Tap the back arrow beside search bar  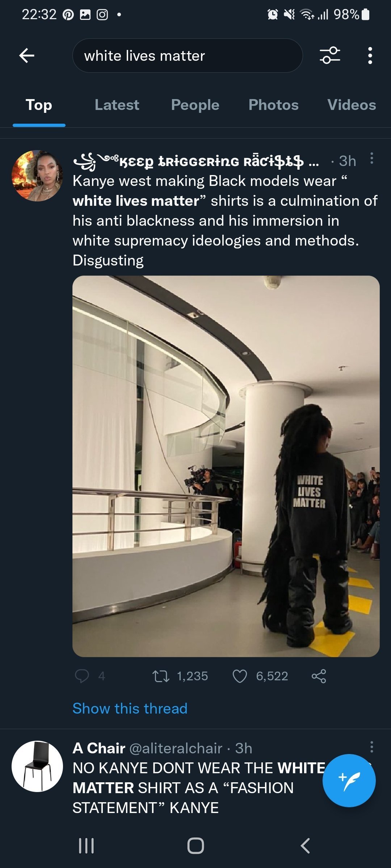tap(27, 56)
